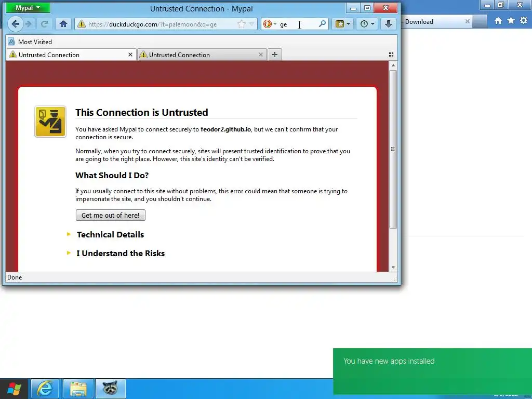Click the page scrollbar up arrow
The image size is (532, 399).
[393, 65]
